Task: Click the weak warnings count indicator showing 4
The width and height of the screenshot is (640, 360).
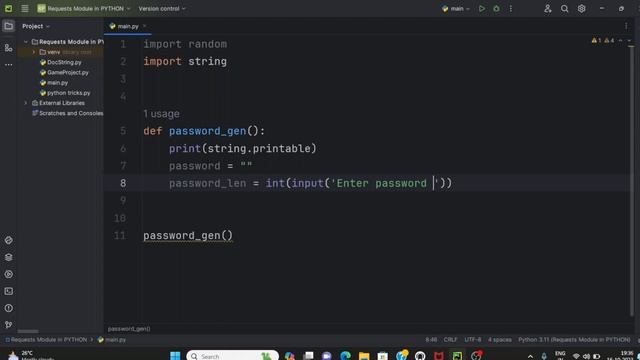Action: [x=609, y=40]
